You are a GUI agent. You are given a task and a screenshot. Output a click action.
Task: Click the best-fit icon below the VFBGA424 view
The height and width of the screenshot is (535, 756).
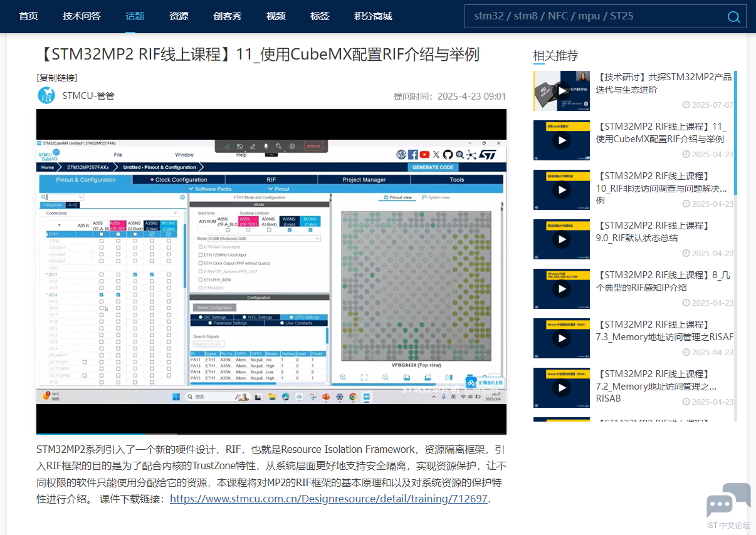click(364, 377)
